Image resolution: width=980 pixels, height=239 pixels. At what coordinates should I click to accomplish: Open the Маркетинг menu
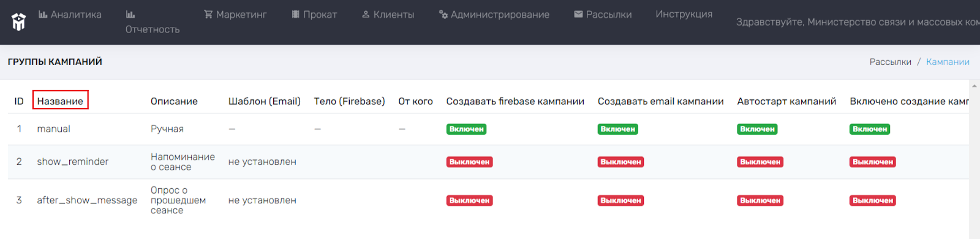235,14
